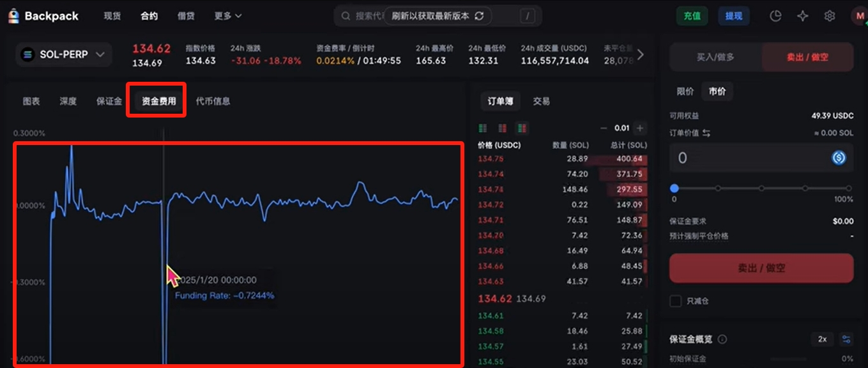Click 24h volume 116,557,714.04 value
This screenshot has height=368, width=868.
(554, 61)
